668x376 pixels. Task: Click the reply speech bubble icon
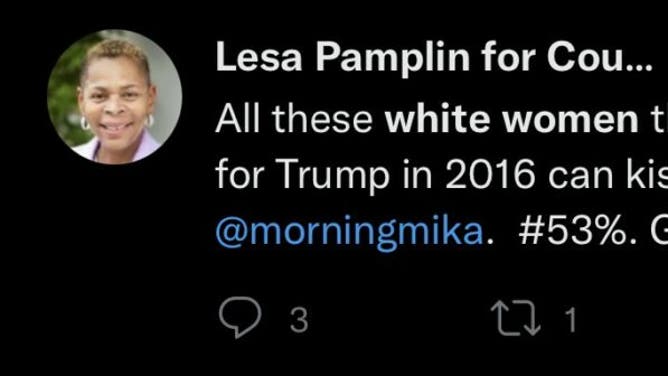click(x=240, y=317)
